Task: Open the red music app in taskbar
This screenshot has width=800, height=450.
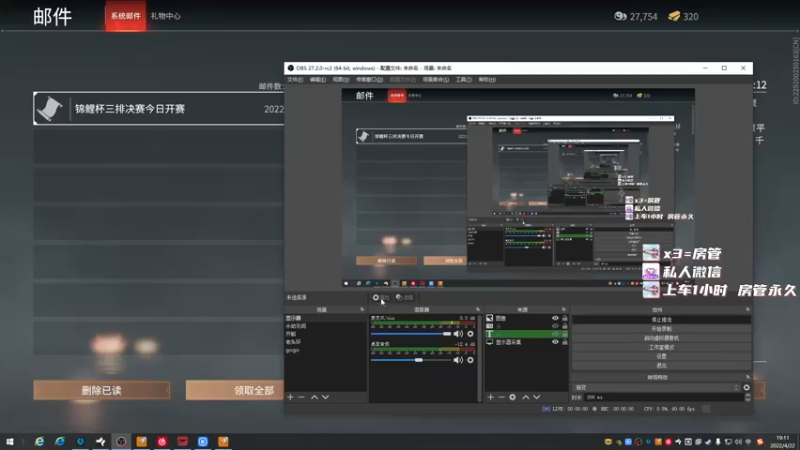Action: coord(162,442)
